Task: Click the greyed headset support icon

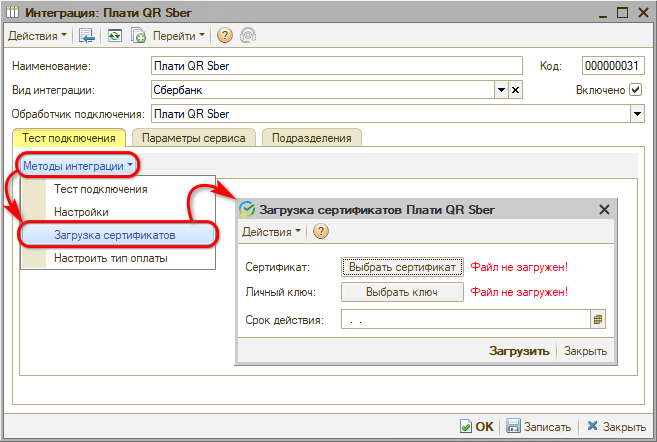Action: [x=248, y=36]
